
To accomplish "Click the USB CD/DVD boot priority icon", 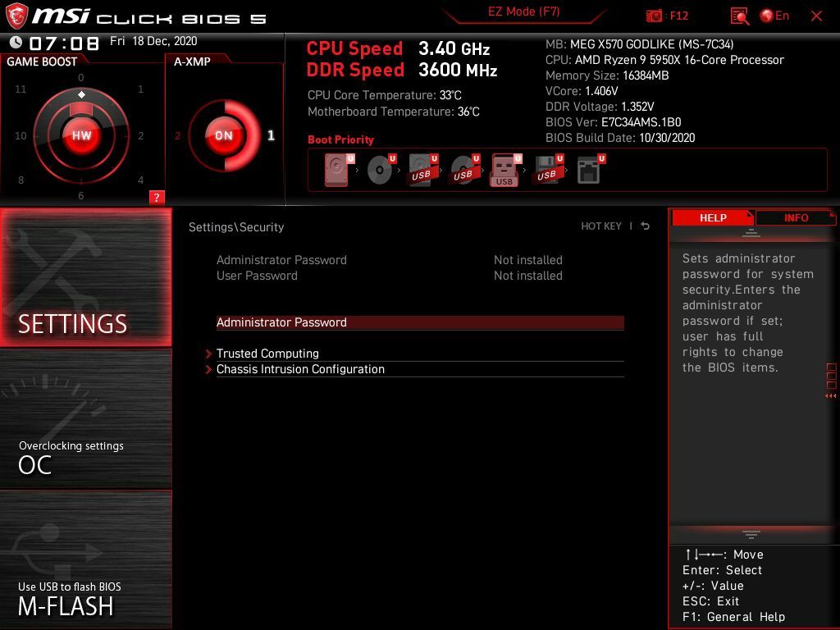I will pyautogui.click(x=464, y=169).
